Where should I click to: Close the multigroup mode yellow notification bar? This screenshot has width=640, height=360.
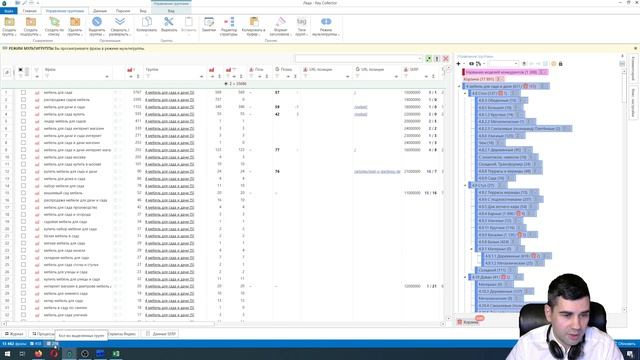point(636,48)
